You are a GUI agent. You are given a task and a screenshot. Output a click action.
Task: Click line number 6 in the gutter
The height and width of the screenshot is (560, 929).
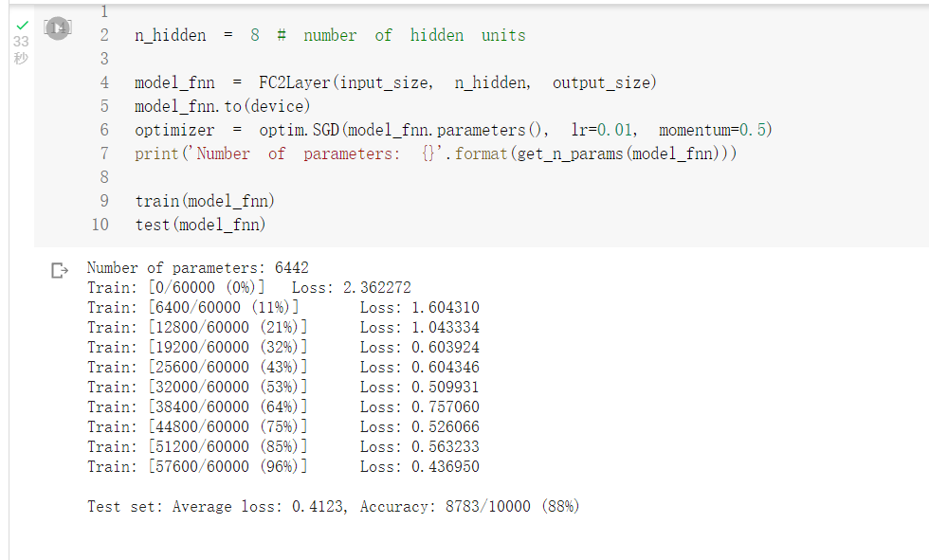(x=104, y=130)
